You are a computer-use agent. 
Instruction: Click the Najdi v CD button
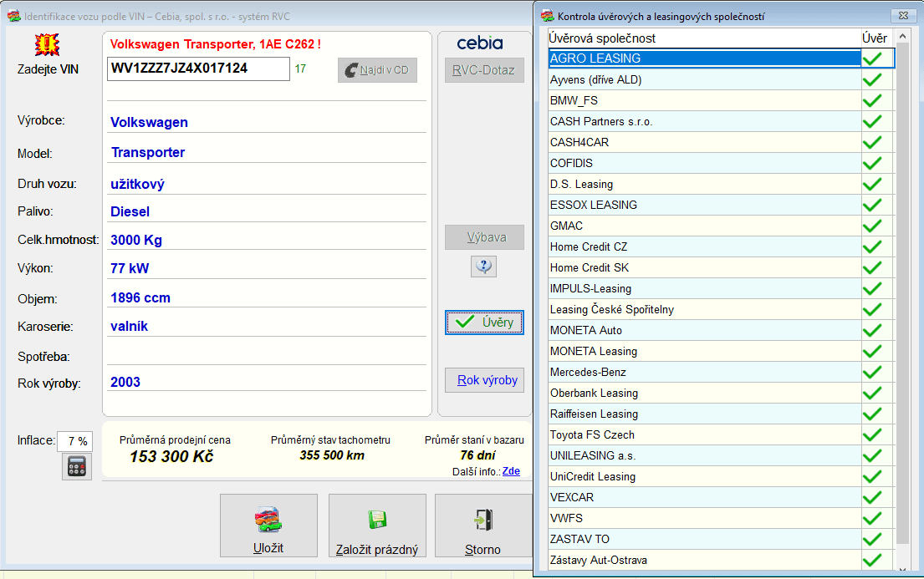point(377,70)
